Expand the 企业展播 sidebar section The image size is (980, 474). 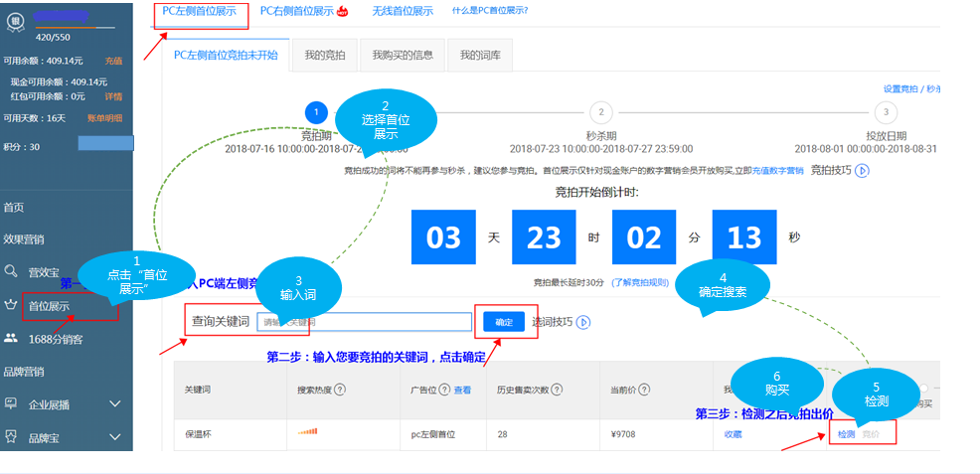pos(114,403)
